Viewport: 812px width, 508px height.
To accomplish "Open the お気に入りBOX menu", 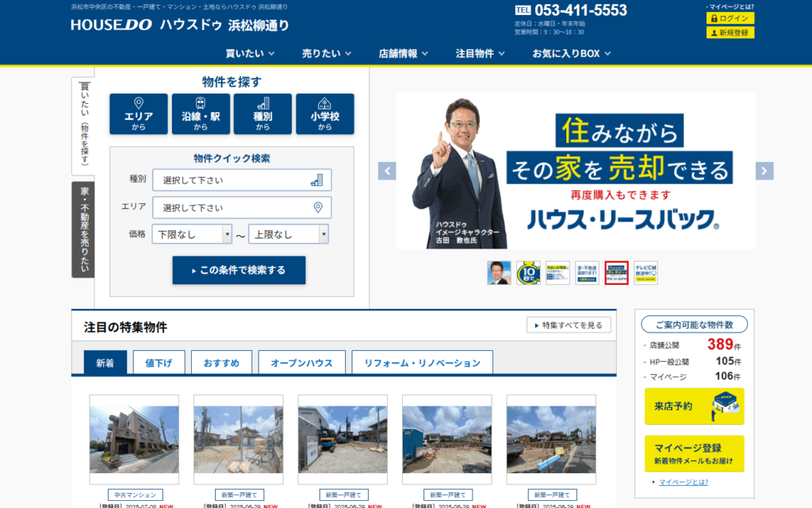I will click(572, 53).
